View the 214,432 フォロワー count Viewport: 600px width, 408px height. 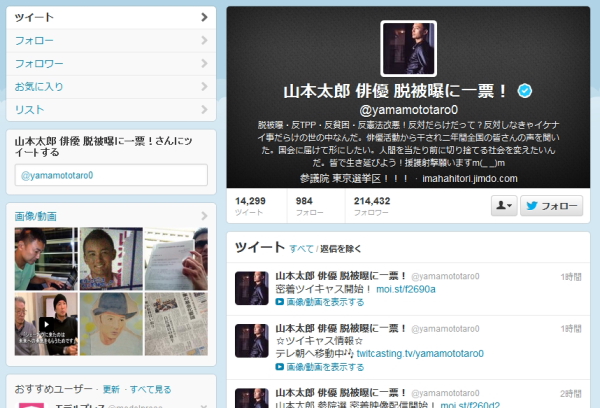(x=372, y=206)
